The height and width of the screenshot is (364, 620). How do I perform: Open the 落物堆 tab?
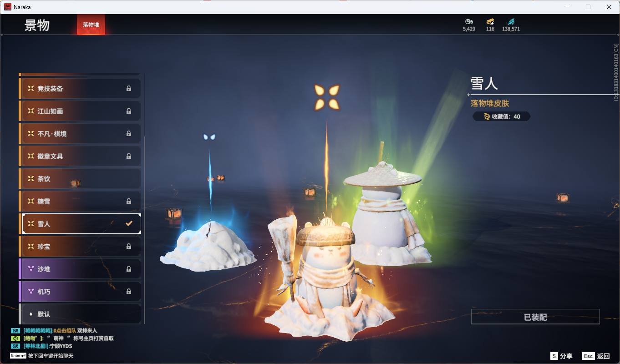pyautogui.click(x=91, y=25)
